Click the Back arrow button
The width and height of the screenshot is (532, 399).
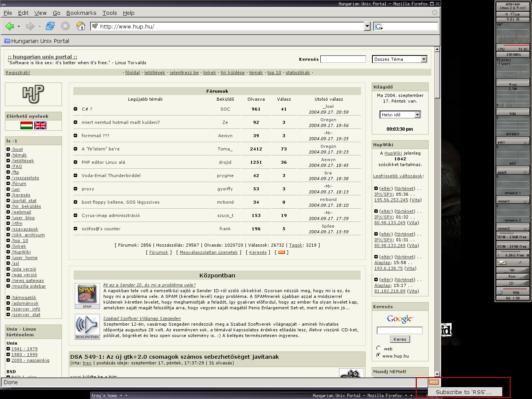9,26
